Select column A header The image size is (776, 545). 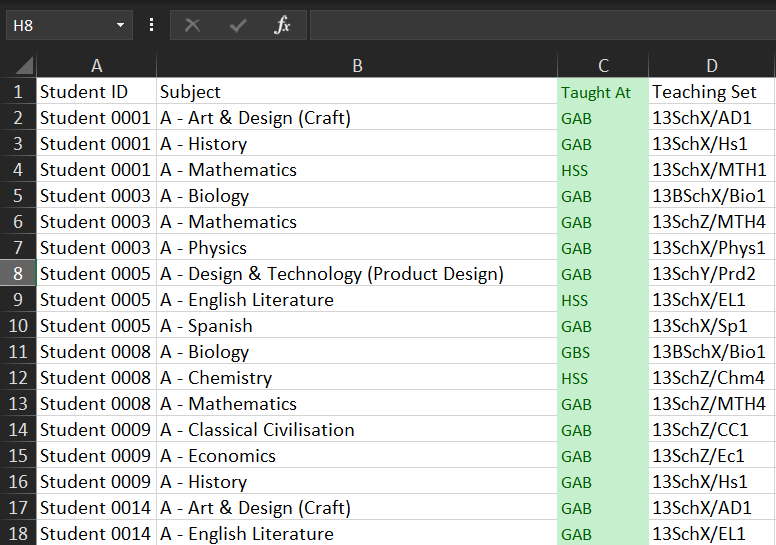pos(97,65)
